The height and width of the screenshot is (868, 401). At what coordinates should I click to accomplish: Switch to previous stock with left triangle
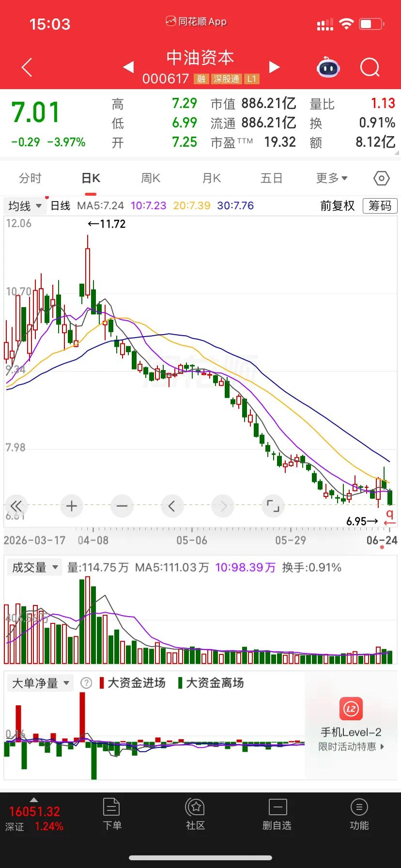coord(128,67)
